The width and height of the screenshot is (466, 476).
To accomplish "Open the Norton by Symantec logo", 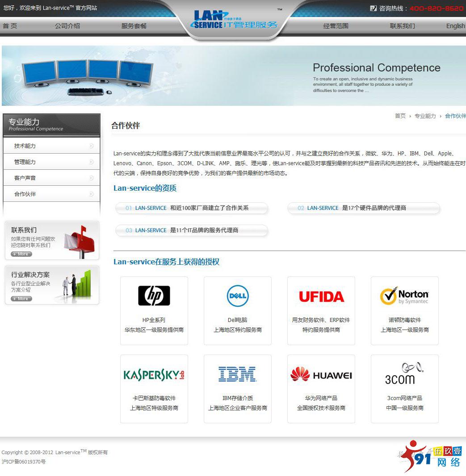I will point(404,296).
